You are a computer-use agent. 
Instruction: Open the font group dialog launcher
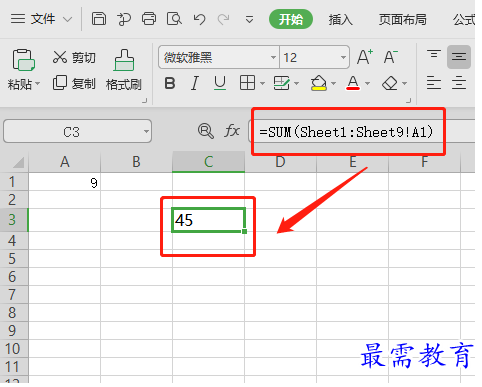409,100
